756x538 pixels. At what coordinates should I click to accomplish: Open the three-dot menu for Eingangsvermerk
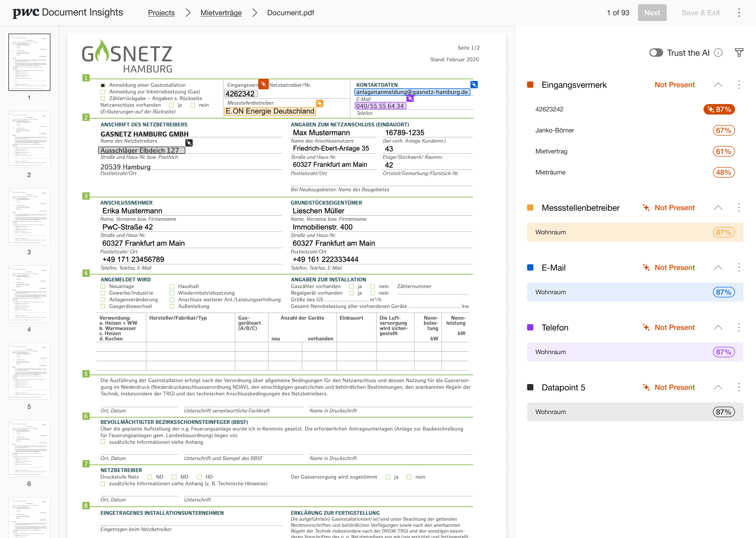[x=739, y=85]
